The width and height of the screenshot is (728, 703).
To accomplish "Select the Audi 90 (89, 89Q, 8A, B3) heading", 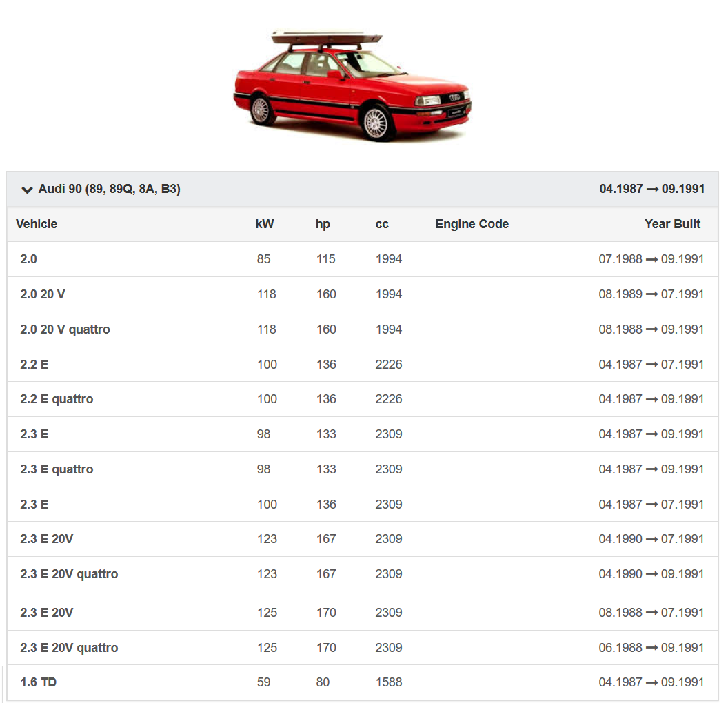I will pos(109,189).
